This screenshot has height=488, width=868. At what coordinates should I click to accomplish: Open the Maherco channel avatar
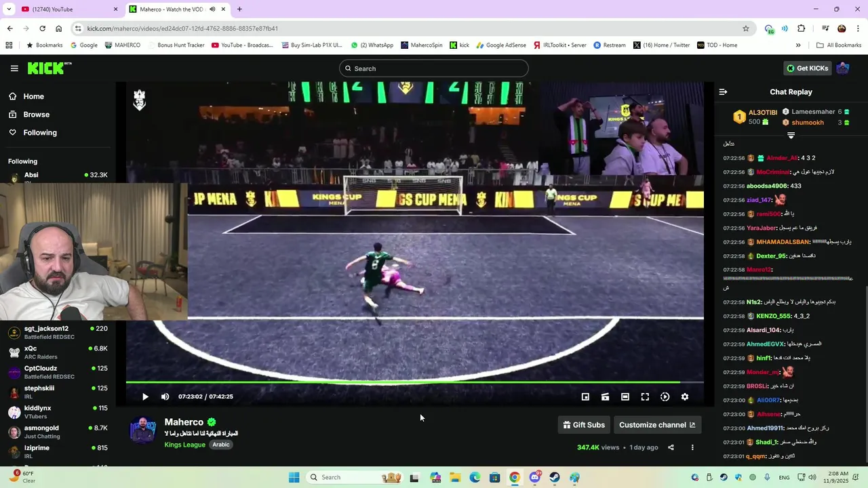click(143, 431)
